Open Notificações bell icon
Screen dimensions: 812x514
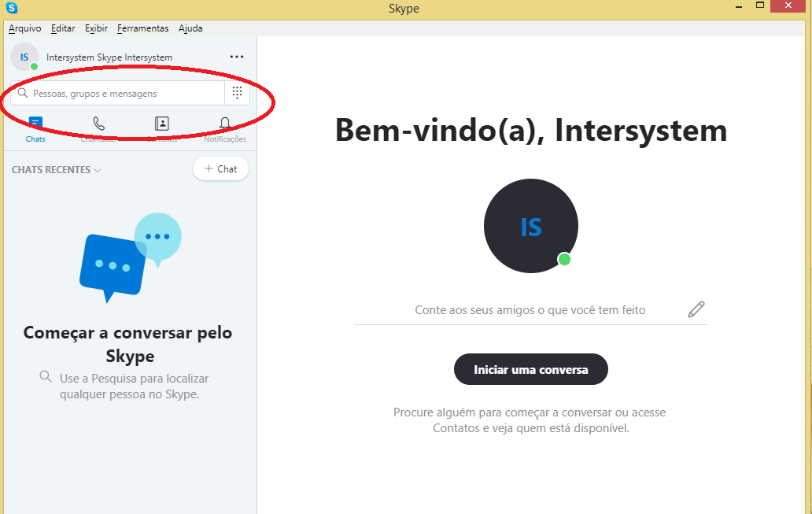225,124
